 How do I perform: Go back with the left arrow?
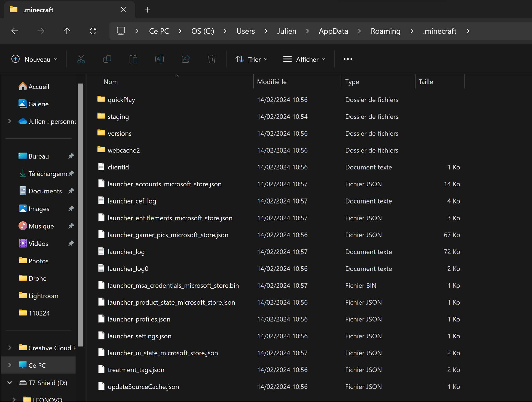[x=15, y=31]
